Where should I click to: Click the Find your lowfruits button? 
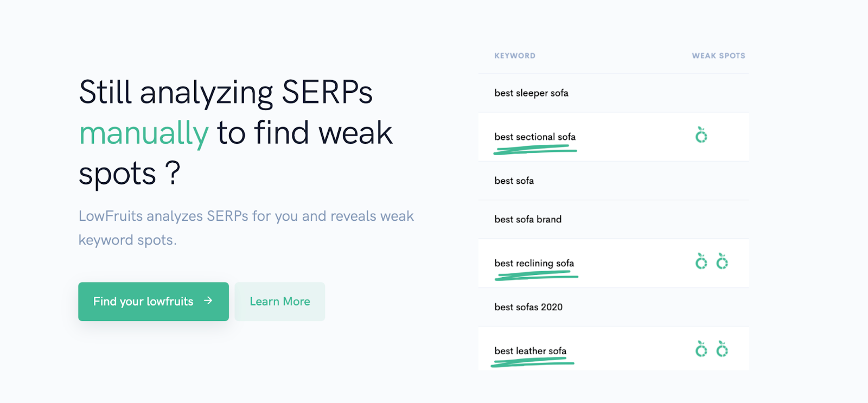(154, 302)
